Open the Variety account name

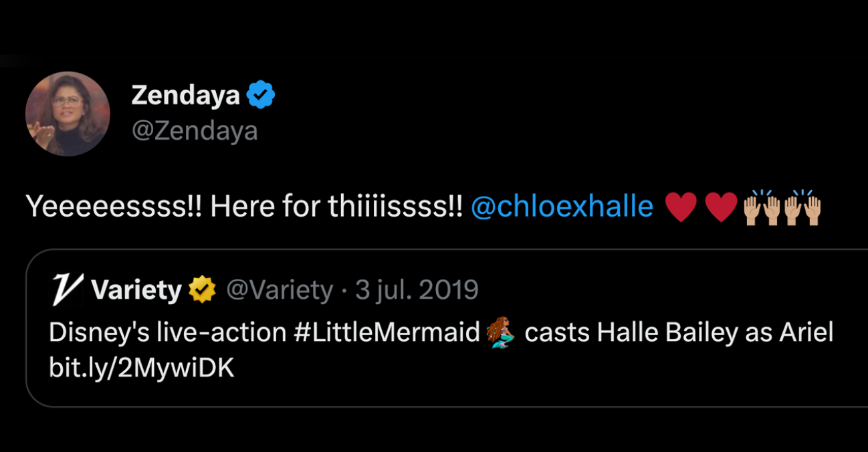coord(136,290)
